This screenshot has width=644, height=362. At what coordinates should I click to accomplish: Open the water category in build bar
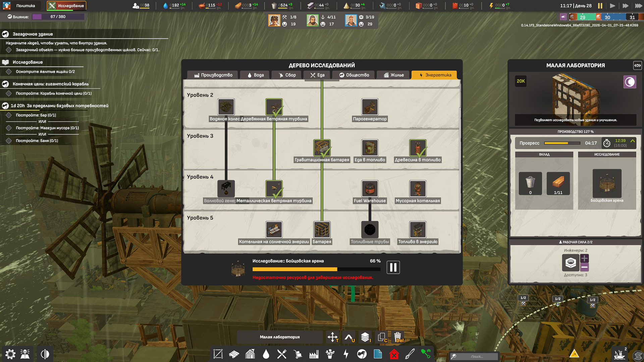click(266, 354)
